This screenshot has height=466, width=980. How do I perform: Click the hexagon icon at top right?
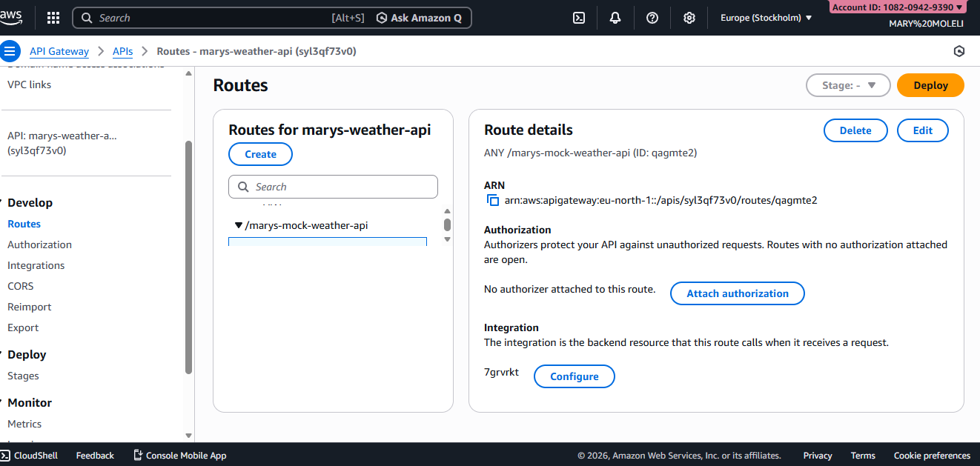(959, 51)
